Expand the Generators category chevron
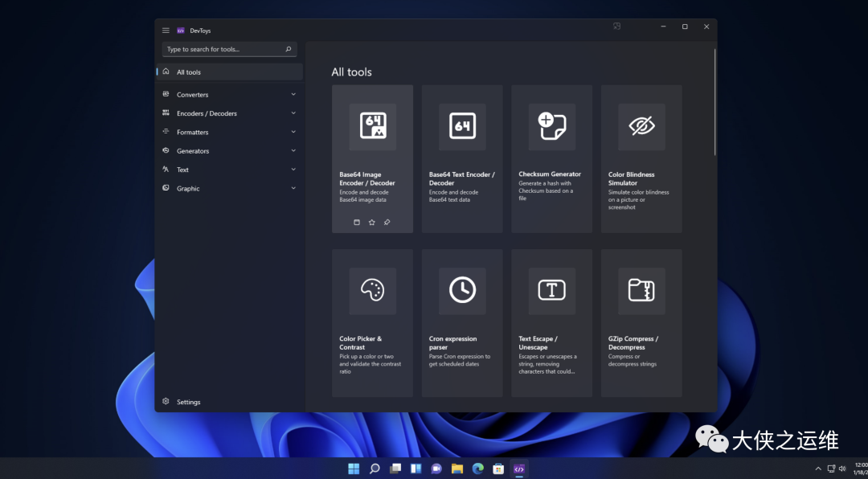The height and width of the screenshot is (479, 868). [x=293, y=150]
